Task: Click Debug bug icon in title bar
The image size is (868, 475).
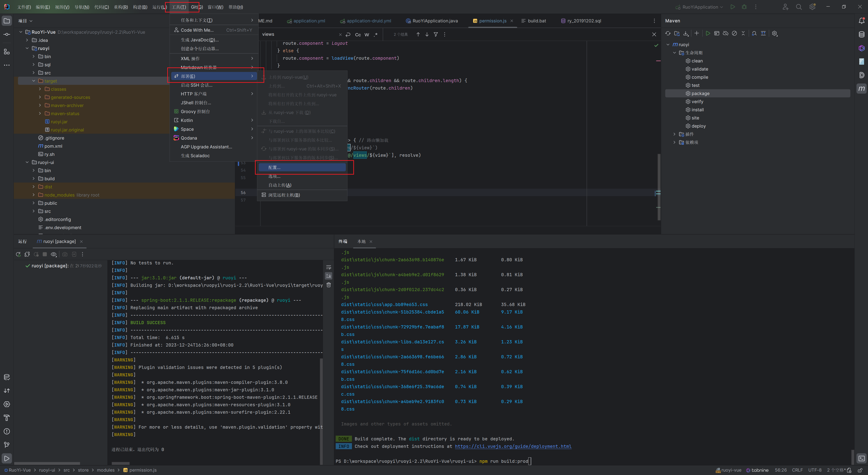Action: (744, 7)
